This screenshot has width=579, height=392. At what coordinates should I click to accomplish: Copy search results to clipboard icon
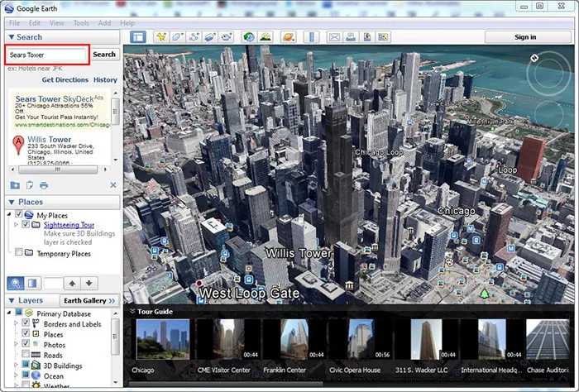pyautogui.click(x=30, y=185)
